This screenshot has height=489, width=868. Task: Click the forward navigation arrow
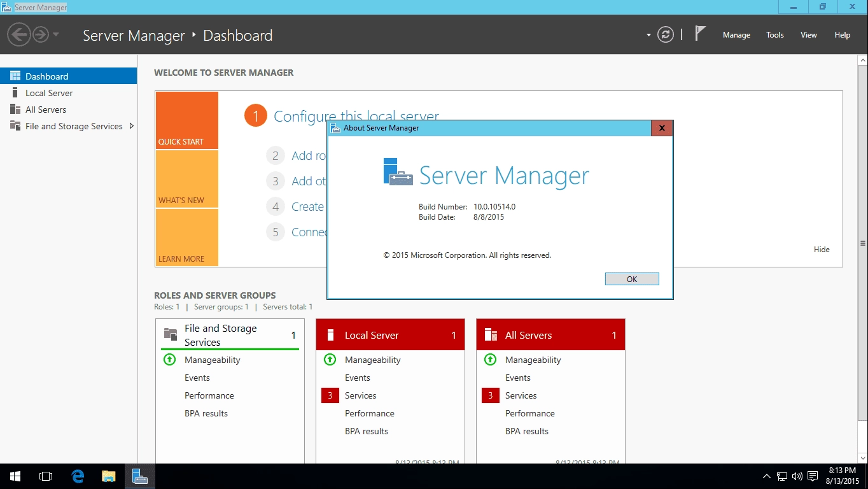click(x=40, y=34)
